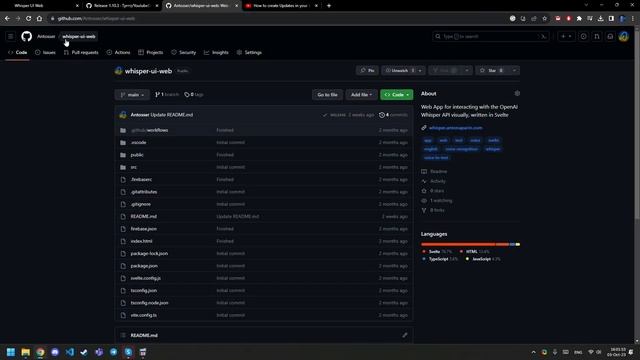Click the JavaScript language legend entry
The width and height of the screenshot is (640, 360).
[x=483, y=259]
